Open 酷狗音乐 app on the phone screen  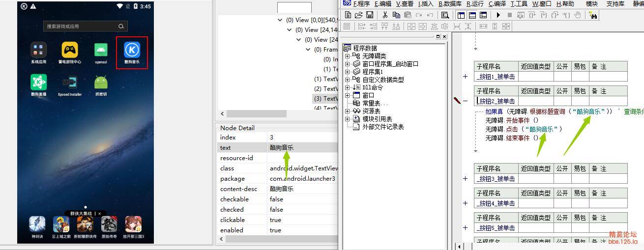click(x=132, y=53)
